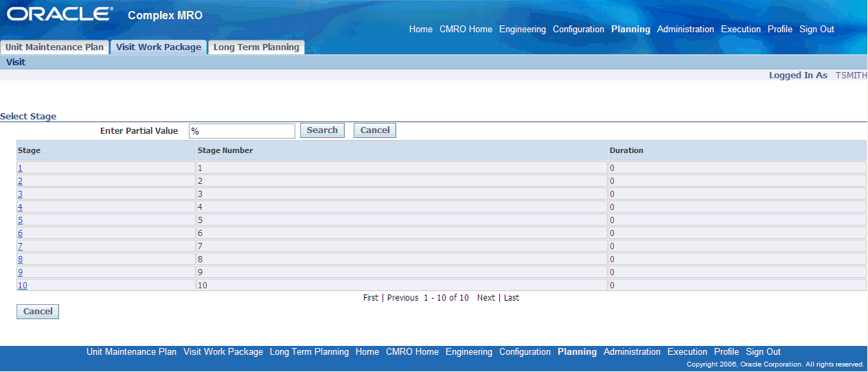Open Unit Maintenance Plan footer link
Image resolution: width=868 pixels, height=372 pixels.
pyautogui.click(x=131, y=352)
